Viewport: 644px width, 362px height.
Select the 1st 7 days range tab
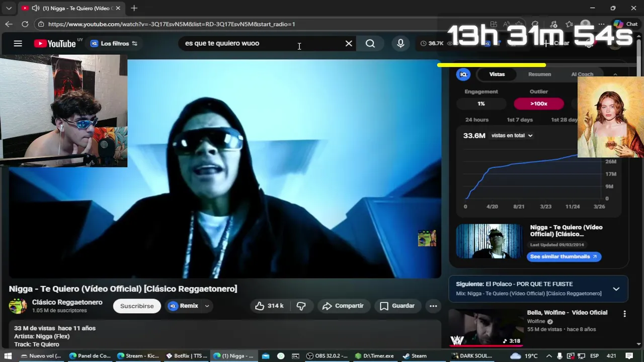520,120
